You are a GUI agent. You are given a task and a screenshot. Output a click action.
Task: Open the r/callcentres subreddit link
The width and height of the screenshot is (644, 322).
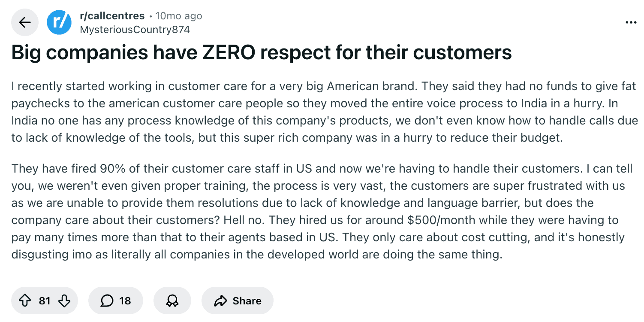[x=112, y=16]
